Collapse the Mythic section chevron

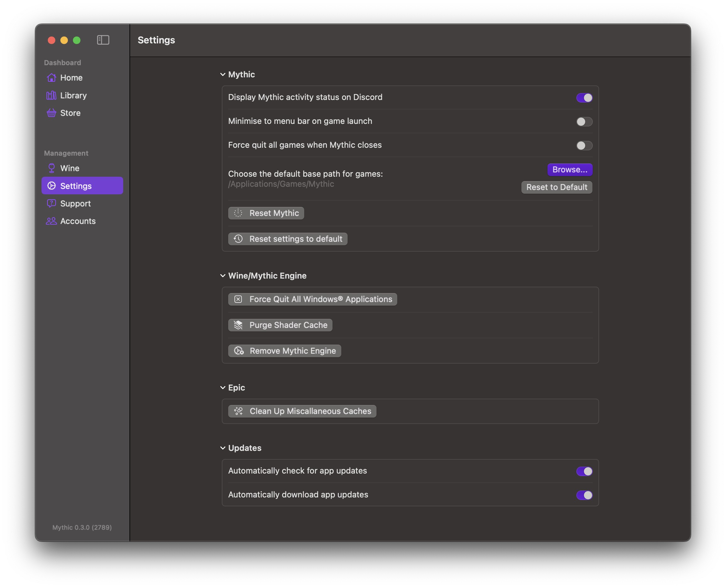pos(223,75)
